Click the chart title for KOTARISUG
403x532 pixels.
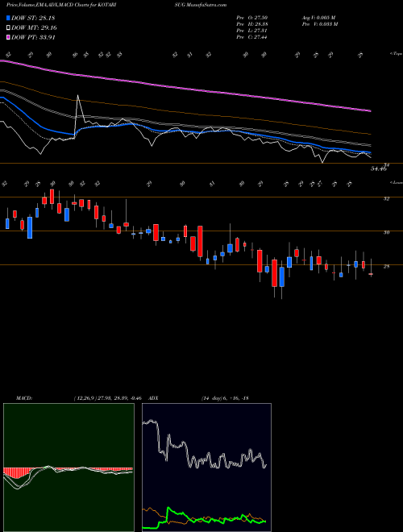pos(116,5)
